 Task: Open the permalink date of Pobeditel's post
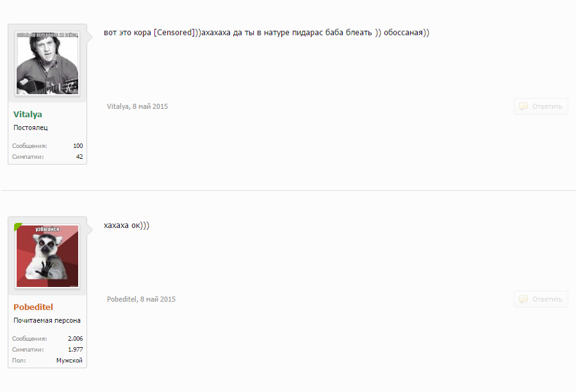pyautogui.click(x=158, y=299)
